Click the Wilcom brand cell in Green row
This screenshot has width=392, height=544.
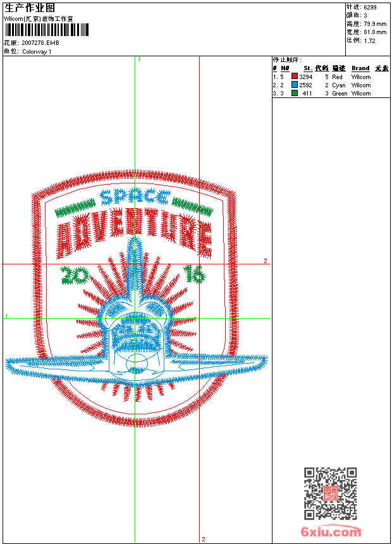coord(361,94)
